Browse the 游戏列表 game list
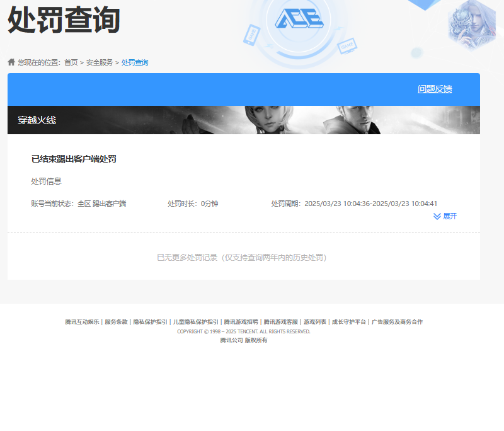Image resolution: width=504 pixels, height=431 pixels. 314,321
